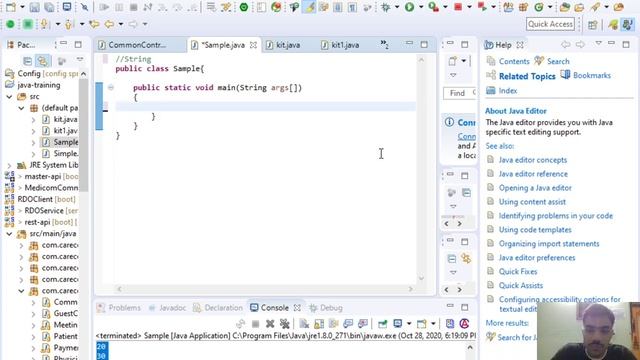This screenshot has width=640, height=360.
Task: Close the Sample.java editor tab
Action: 253,45
